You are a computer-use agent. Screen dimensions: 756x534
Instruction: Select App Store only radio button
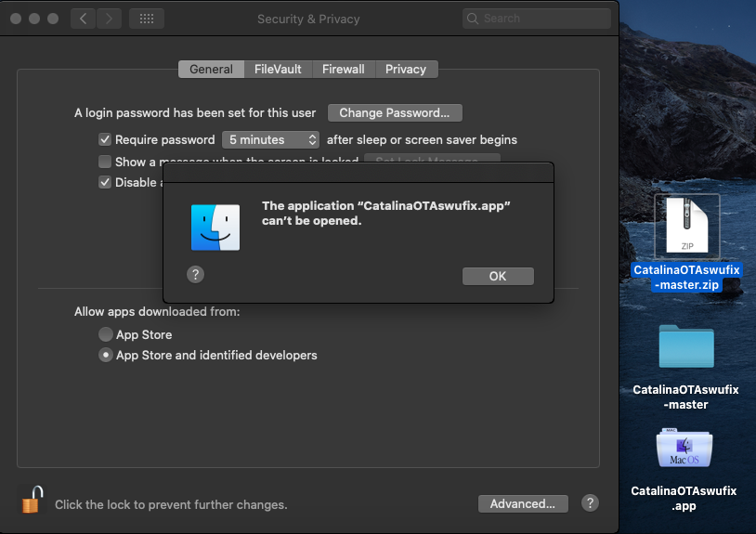[106, 334]
